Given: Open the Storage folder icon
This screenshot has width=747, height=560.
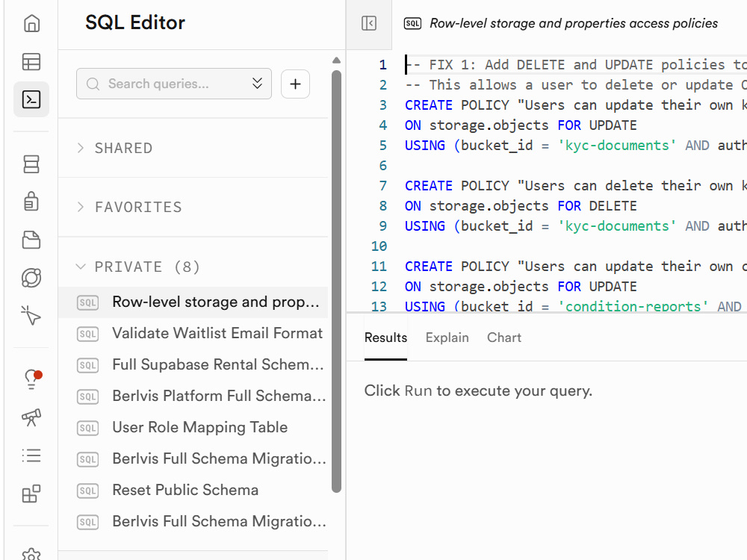Looking at the screenshot, I should point(31,240).
